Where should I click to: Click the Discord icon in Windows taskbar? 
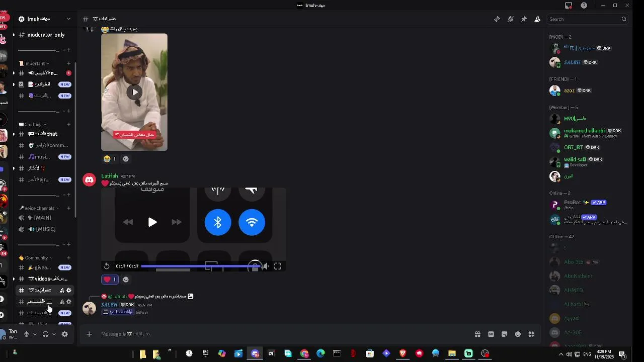tap(255, 353)
